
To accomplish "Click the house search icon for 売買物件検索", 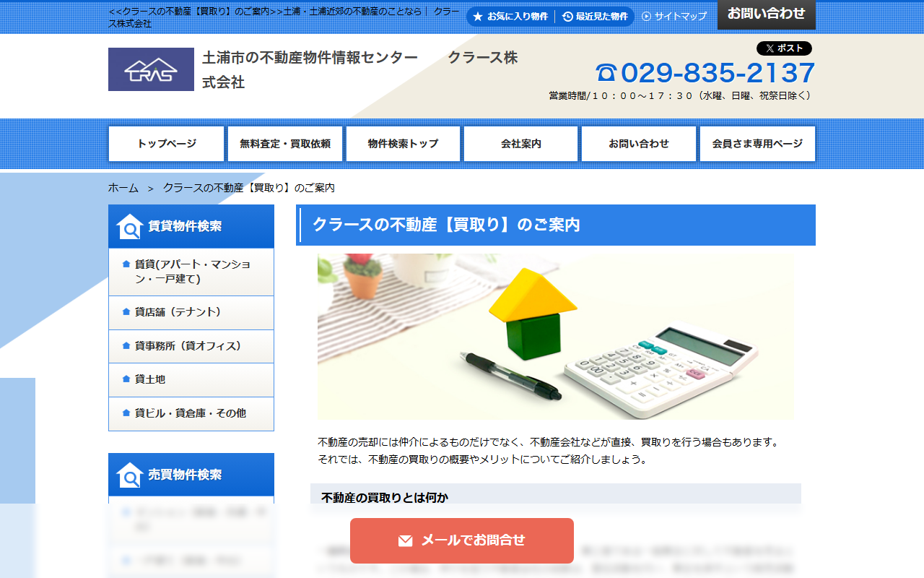I will 130,475.
